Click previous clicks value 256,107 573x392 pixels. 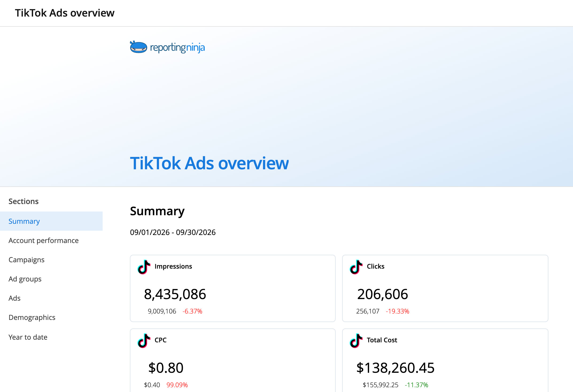click(368, 311)
